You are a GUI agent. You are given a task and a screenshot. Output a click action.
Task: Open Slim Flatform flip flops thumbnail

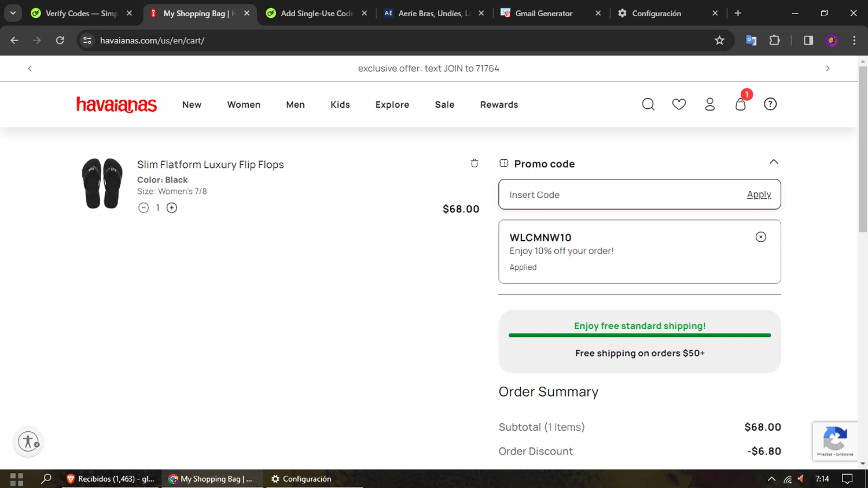[x=102, y=183]
